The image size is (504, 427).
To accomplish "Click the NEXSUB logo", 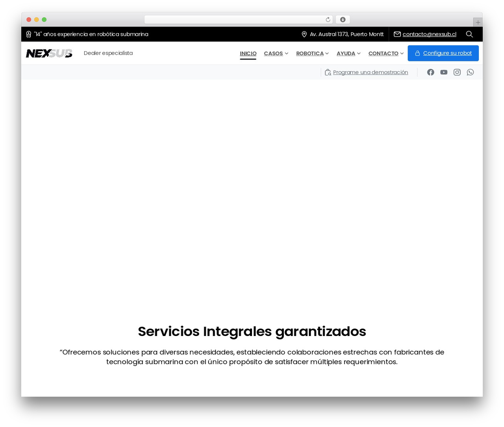I will pos(49,53).
